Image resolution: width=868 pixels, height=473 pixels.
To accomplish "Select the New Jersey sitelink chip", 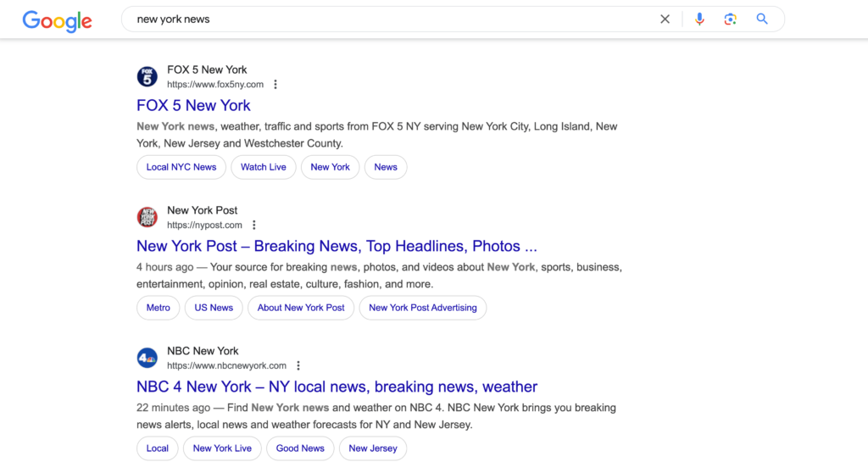I will (x=373, y=448).
